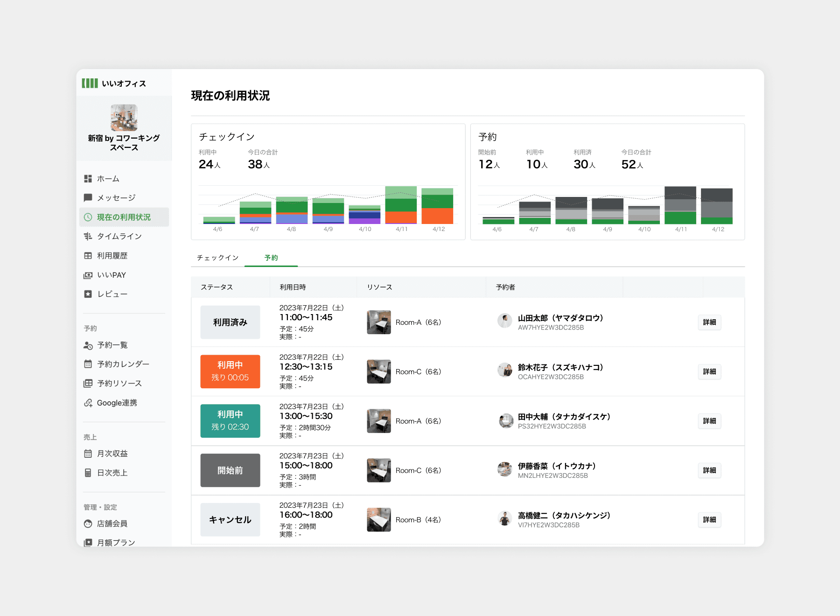Click the レビュー star icon
Image resolution: width=840 pixels, height=616 pixels.
click(x=88, y=294)
